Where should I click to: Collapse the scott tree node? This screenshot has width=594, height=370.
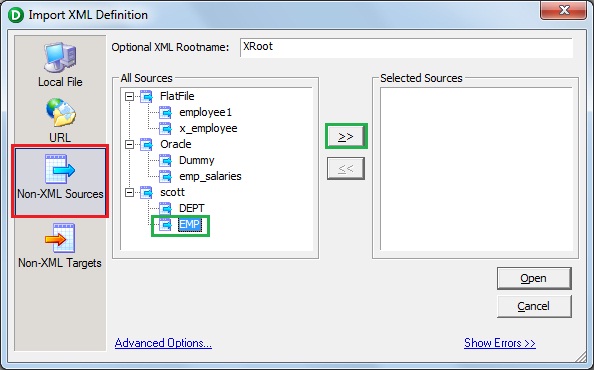coord(130,192)
